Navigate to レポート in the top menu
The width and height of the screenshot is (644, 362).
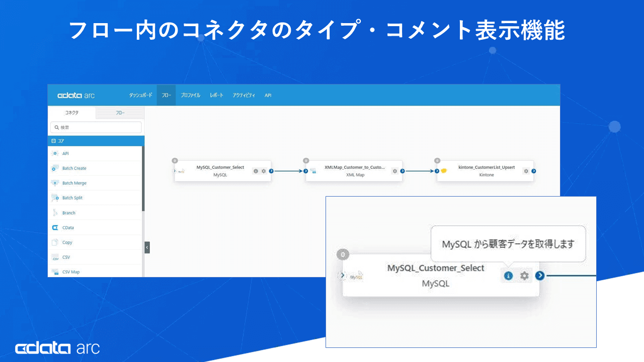(x=216, y=95)
